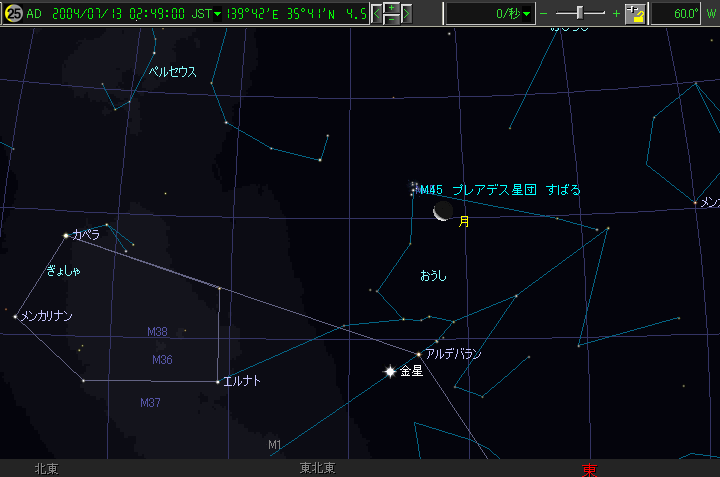Click the M45 Pleiades cluster marker

click(x=414, y=188)
